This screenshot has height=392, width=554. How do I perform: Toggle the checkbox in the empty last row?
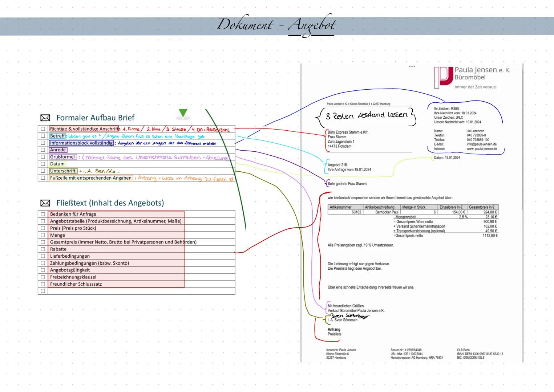pyautogui.click(x=43, y=291)
